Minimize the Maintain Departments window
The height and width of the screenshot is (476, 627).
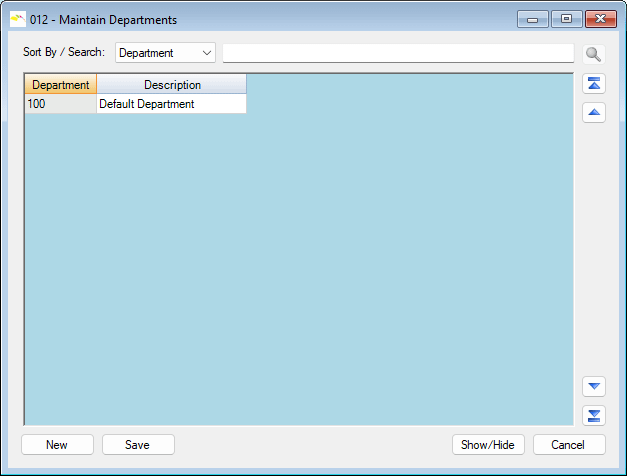[535, 18]
